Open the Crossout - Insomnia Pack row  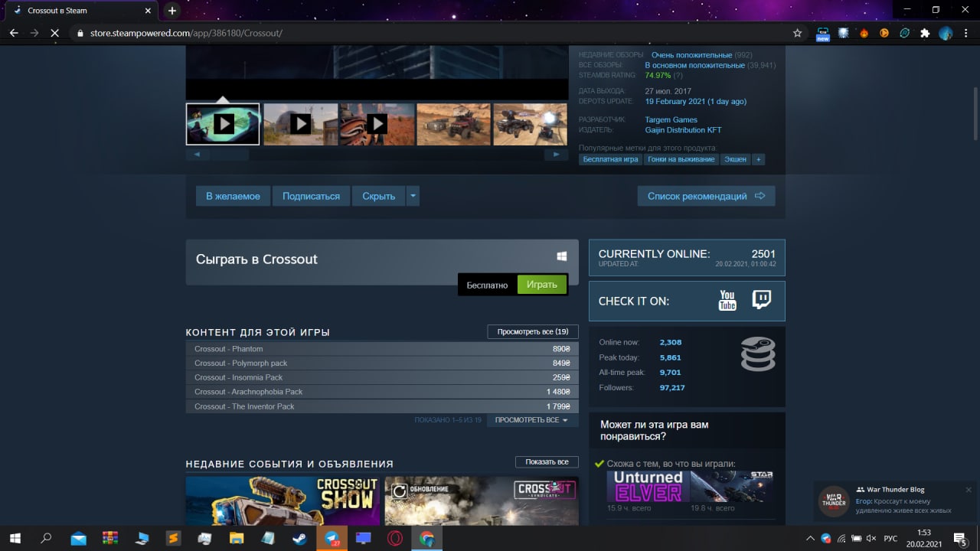382,377
